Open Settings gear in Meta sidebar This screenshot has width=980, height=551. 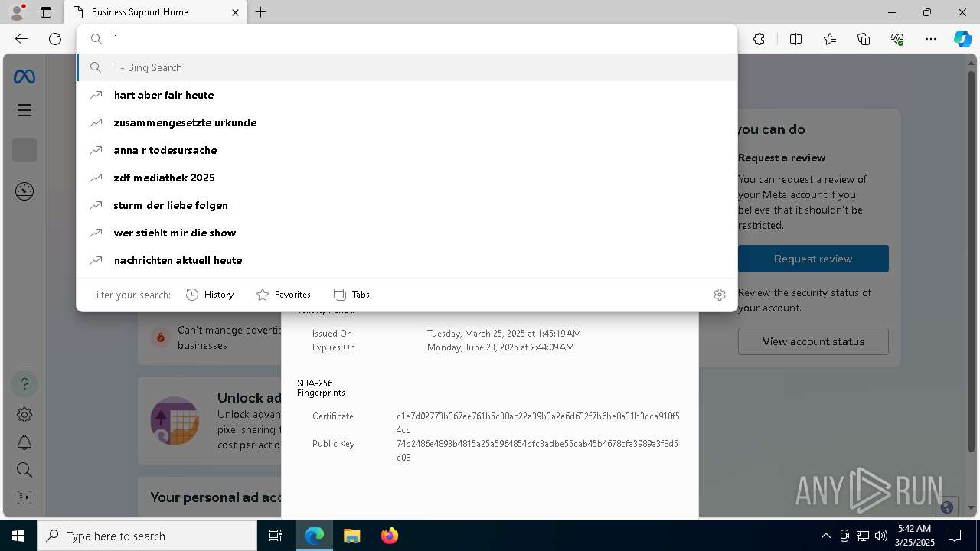coord(24,415)
